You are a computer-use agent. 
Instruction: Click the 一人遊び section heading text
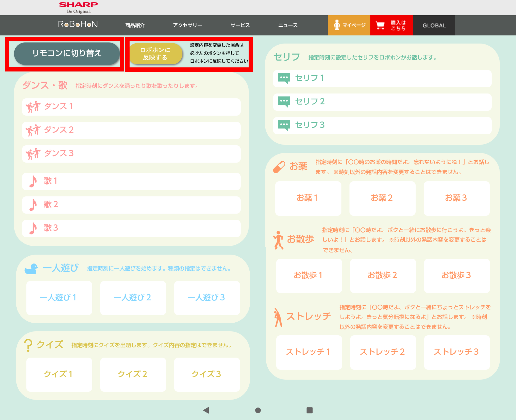(x=61, y=268)
